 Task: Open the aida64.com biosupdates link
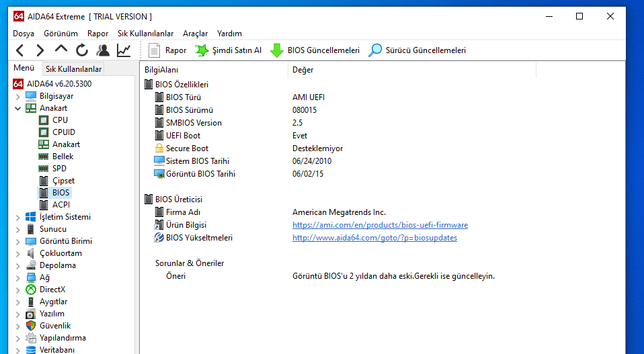pos(374,238)
